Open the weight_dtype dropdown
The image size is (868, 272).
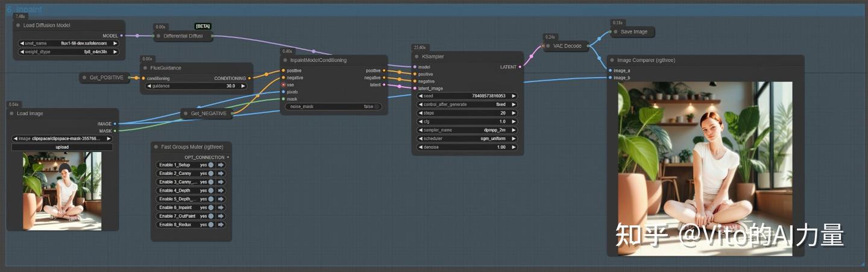(69, 52)
